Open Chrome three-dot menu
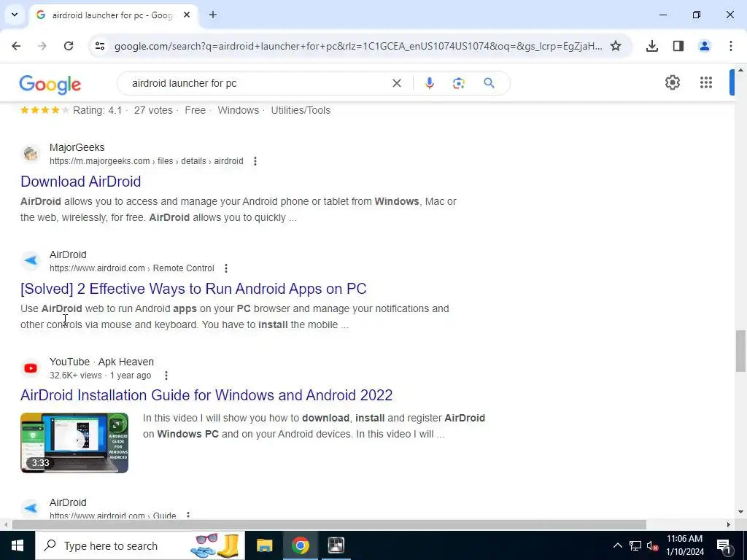Viewport: 747px width, 560px height. click(731, 46)
